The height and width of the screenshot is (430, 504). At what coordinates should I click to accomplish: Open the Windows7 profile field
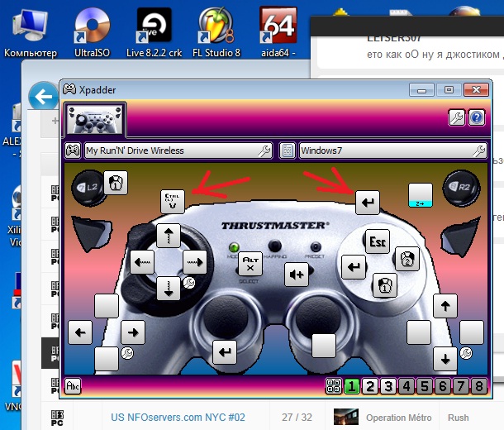(x=392, y=150)
